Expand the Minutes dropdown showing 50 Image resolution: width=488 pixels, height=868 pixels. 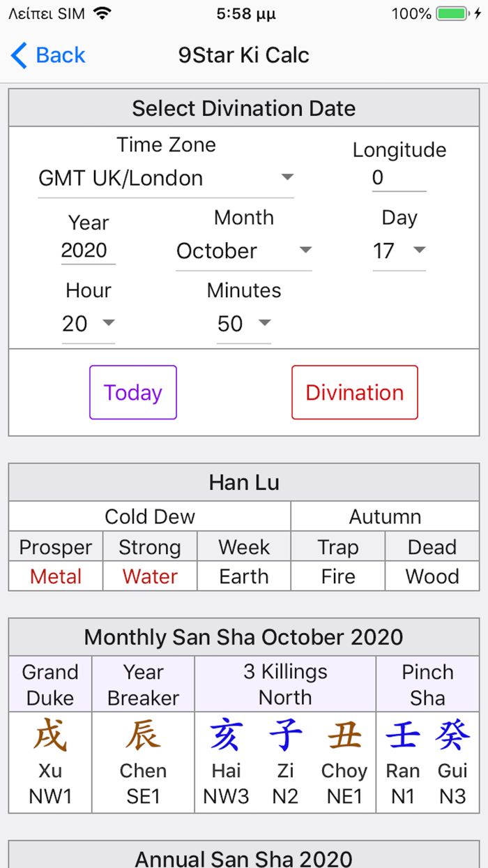(244, 324)
